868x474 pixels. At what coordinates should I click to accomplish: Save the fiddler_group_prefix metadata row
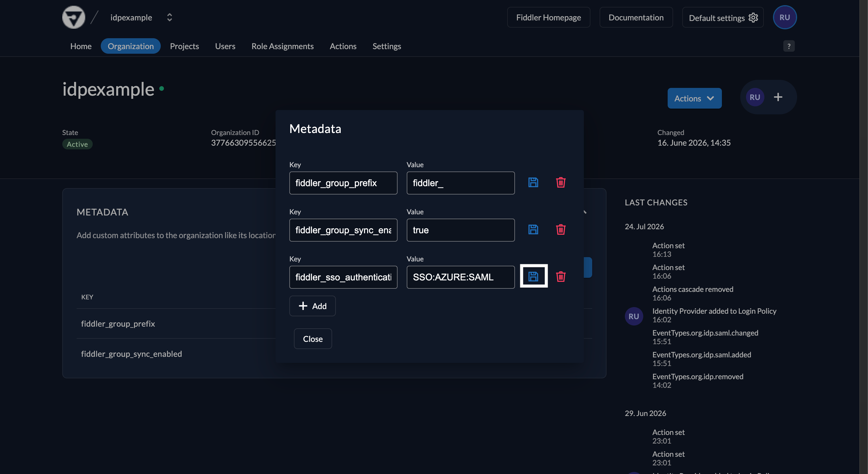click(533, 182)
